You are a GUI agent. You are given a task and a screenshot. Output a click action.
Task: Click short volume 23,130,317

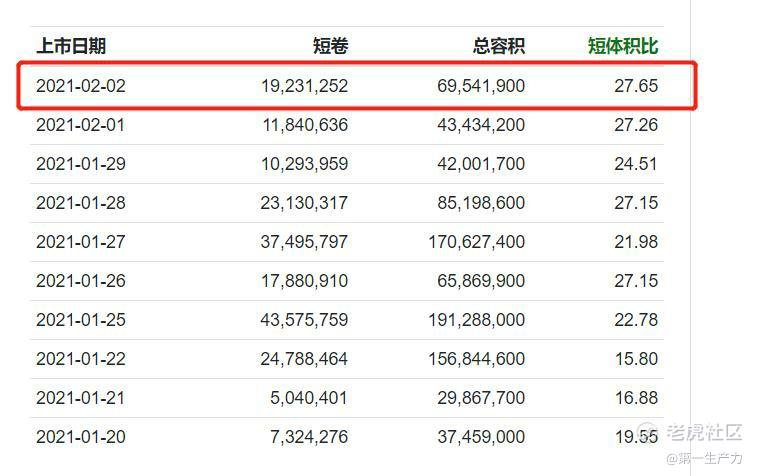pyautogui.click(x=304, y=203)
